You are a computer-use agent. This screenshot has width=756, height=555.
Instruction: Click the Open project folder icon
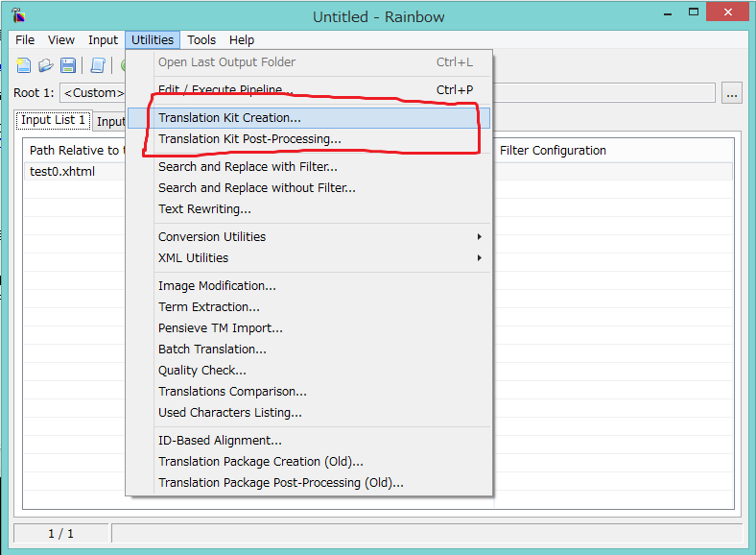(46, 65)
